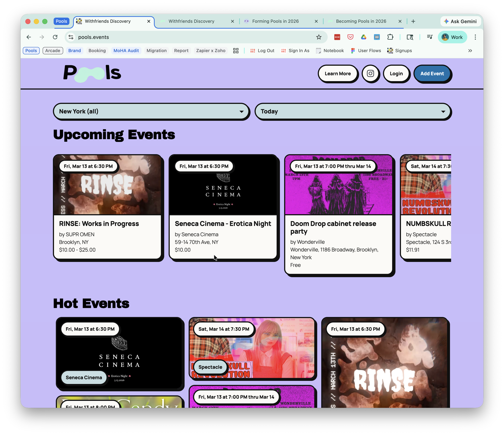Click the Ask Gemini button

[460, 21]
